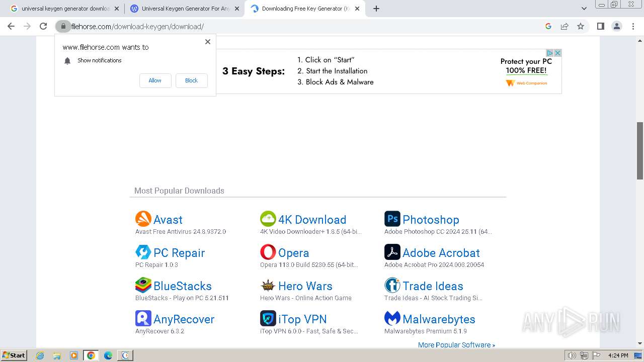Open the Chrome profile avatar icon
The width and height of the screenshot is (644, 362).
point(617,26)
